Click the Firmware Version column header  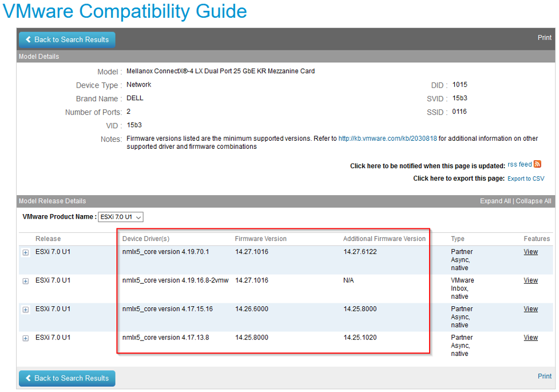tap(260, 239)
